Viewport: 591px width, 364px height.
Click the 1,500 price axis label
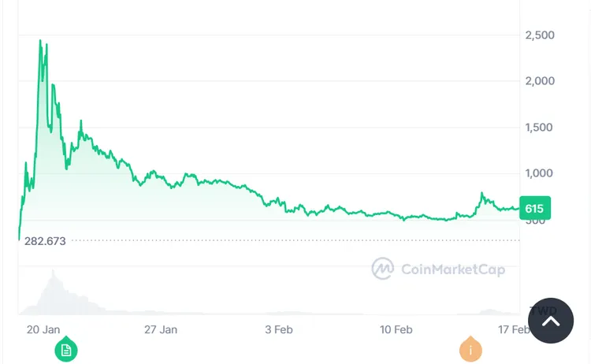[x=540, y=127]
